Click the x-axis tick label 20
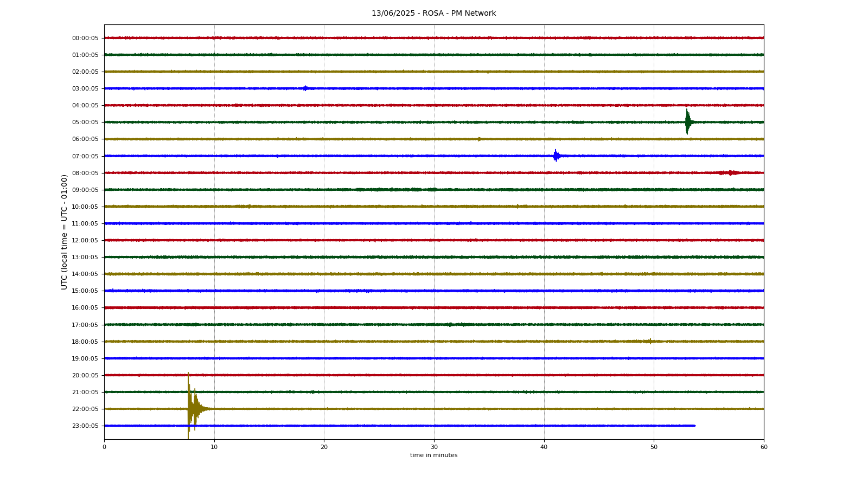Viewport: 868px width, 488px height. [324, 447]
